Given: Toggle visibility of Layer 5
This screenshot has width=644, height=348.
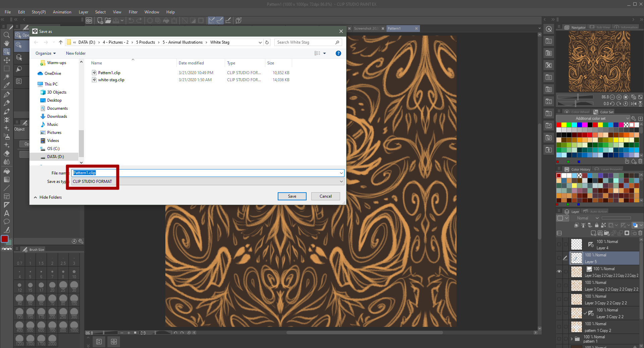Looking at the screenshot, I should point(559,258).
